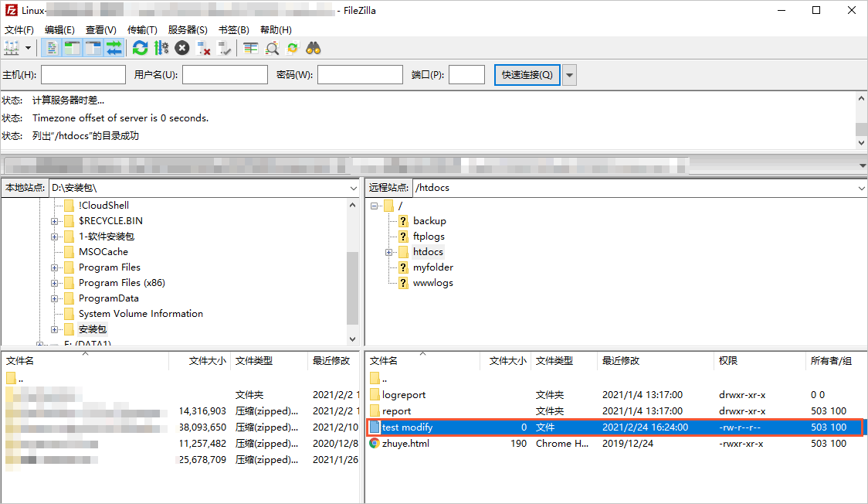Toggle synchronized browsing
This screenshot has width=868, height=504.
[x=293, y=48]
